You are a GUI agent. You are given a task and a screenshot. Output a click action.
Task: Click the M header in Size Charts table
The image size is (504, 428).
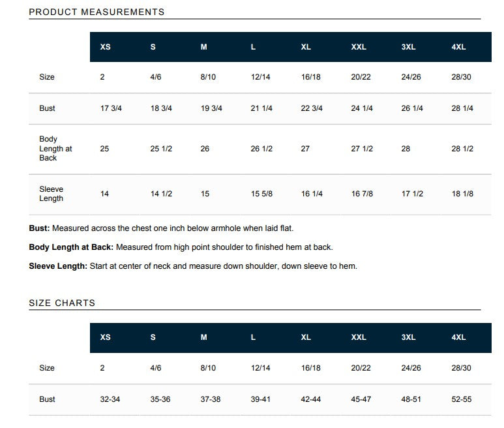(x=204, y=337)
